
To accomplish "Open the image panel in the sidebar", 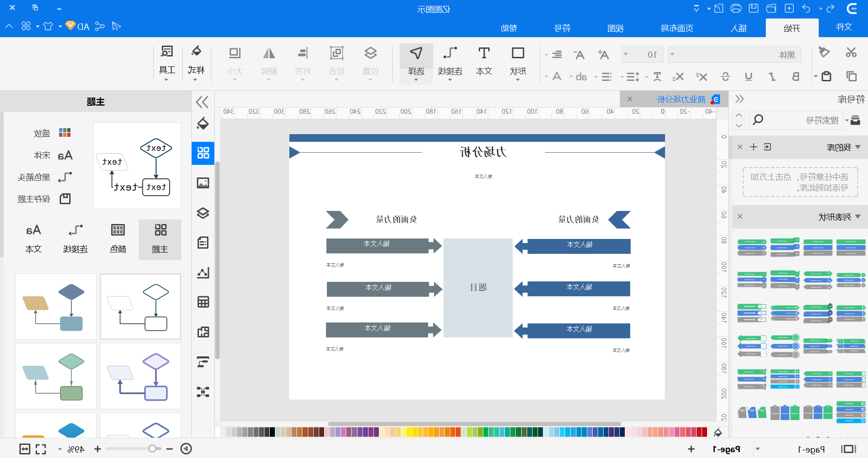I will 203,183.
